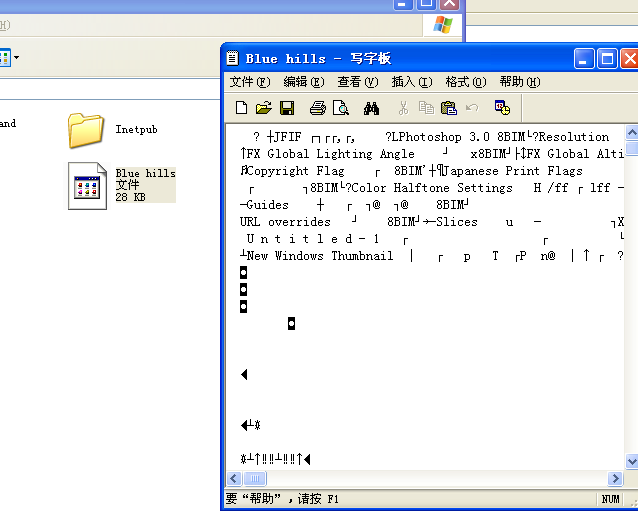
Task: Open the 插入(I) menu
Action: [x=412, y=82]
